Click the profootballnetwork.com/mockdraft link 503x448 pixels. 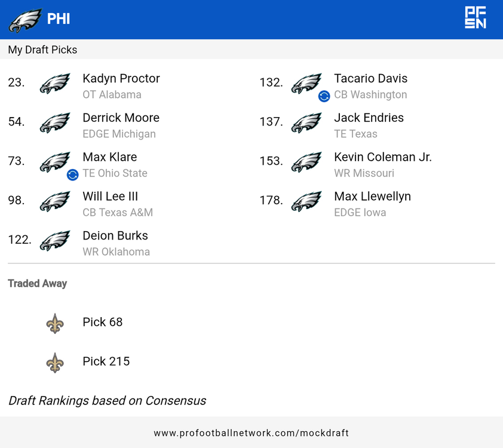251,432
